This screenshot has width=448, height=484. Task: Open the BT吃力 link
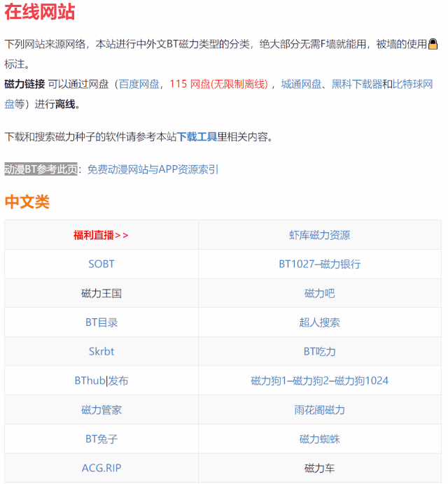click(319, 352)
